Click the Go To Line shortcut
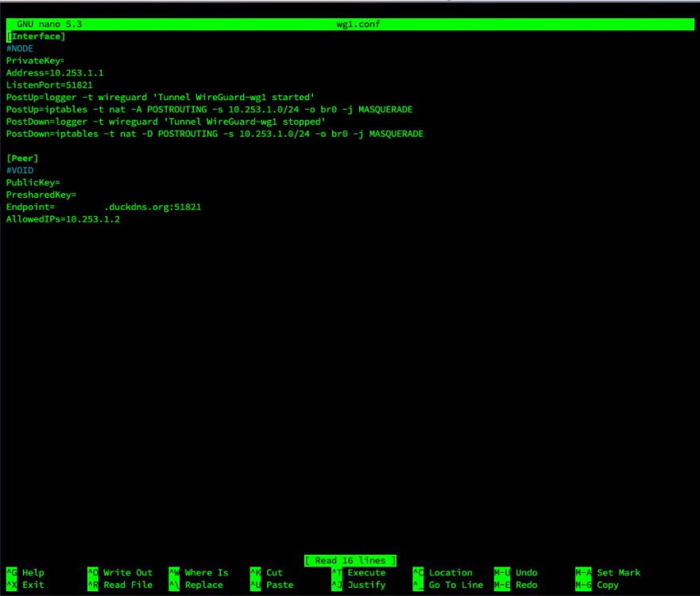The image size is (700, 596). 448,585
